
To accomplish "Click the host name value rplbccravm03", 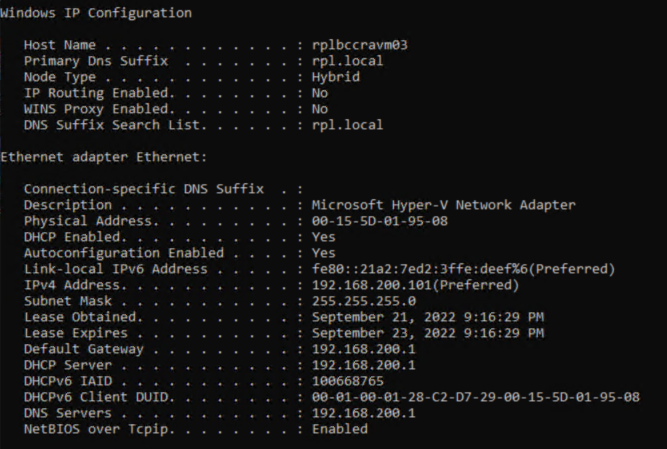I will [x=359, y=45].
